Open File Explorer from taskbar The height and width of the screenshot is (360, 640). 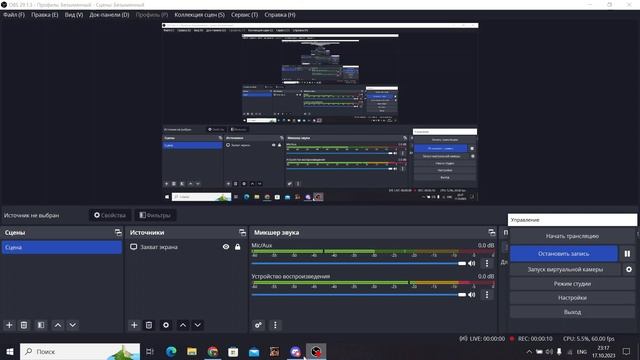click(x=192, y=351)
